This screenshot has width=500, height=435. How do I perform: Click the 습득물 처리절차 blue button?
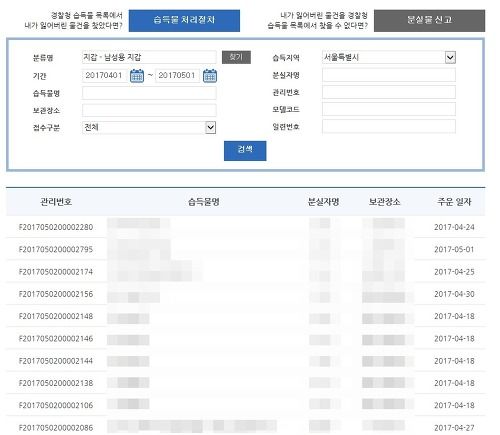(x=184, y=21)
